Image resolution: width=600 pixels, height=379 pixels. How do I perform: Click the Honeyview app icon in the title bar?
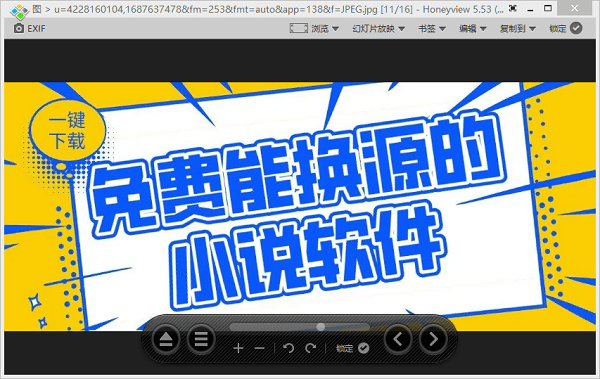point(19,11)
